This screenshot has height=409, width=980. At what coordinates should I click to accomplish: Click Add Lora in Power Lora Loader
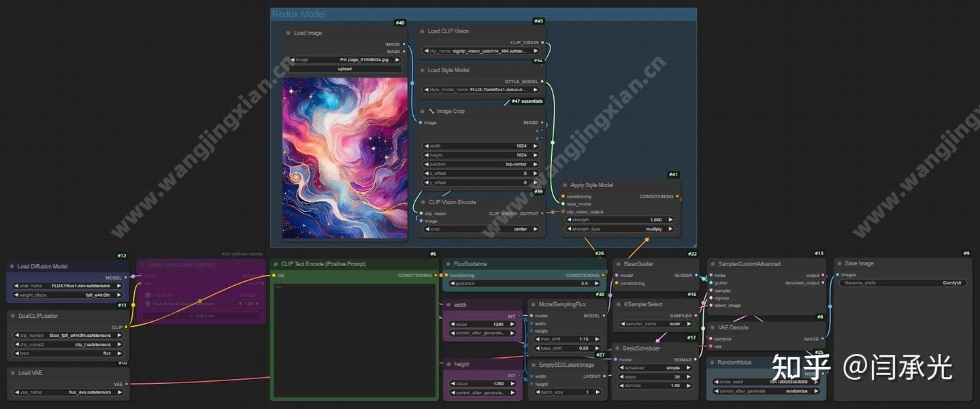click(201, 316)
